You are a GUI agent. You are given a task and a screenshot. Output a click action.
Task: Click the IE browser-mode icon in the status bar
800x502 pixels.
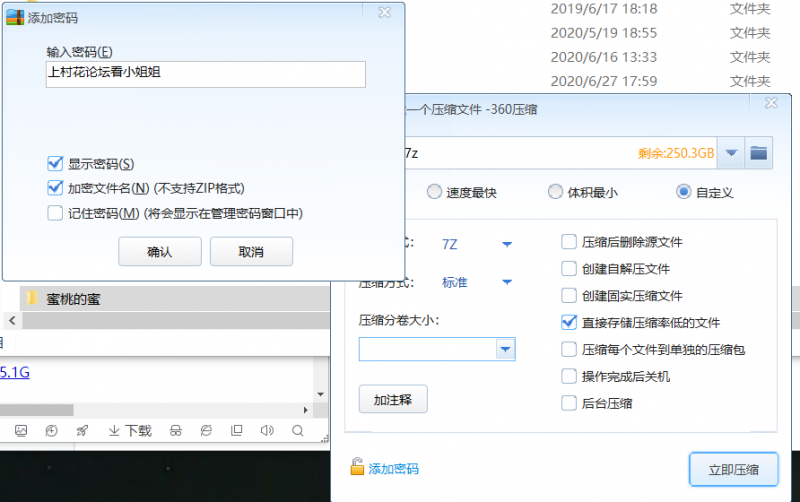[206, 431]
